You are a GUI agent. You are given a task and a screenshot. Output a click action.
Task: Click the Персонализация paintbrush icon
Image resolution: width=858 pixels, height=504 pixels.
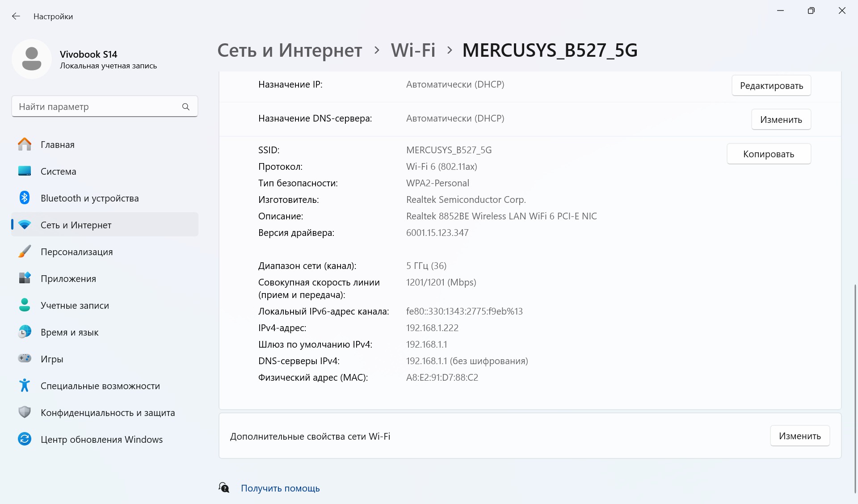pos(25,252)
